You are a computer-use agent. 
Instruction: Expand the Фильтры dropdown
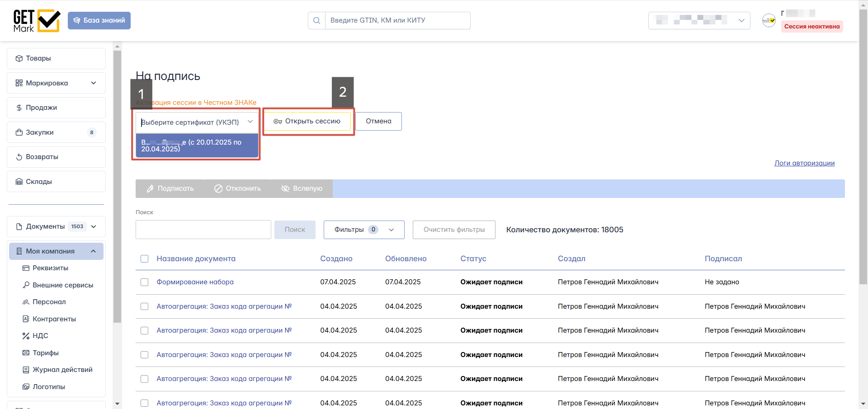[364, 230]
